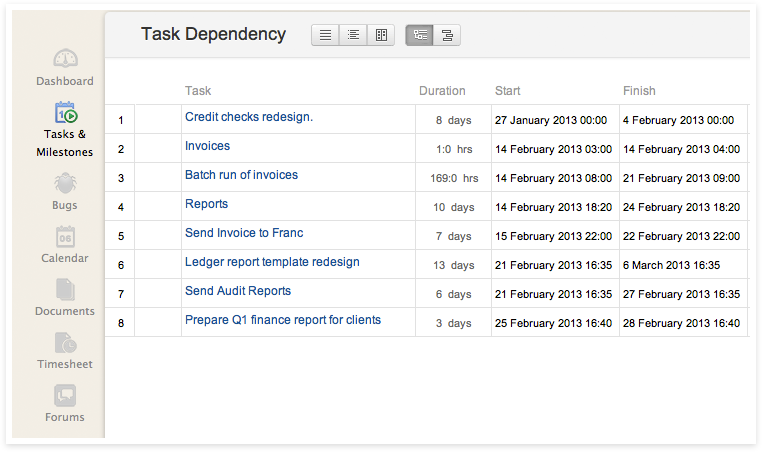The width and height of the screenshot is (762, 452).
Task: Click the Start column header
Action: [x=507, y=91]
